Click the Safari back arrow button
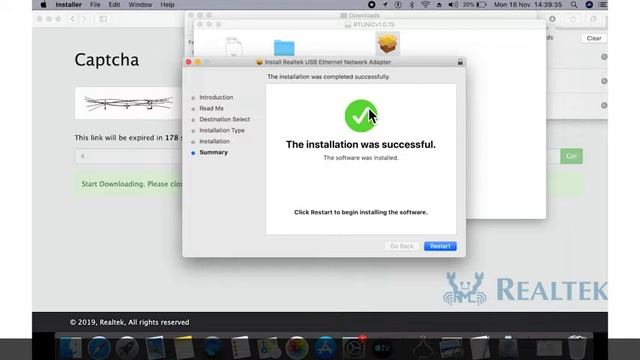Screen dimensions: 640x360 [x=72, y=19]
